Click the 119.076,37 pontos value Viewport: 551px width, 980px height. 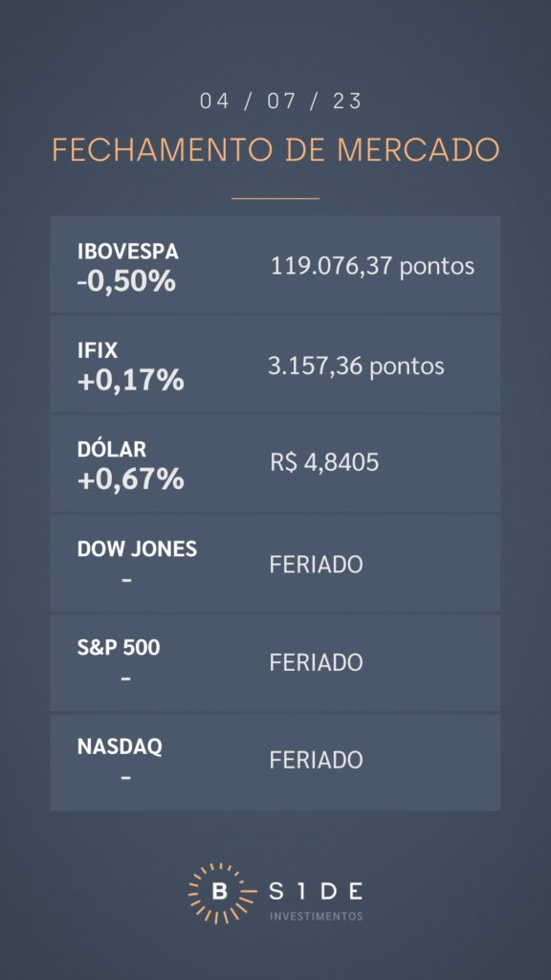(x=372, y=267)
